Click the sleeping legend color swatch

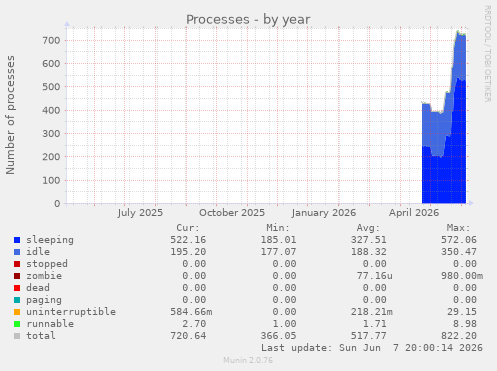coord(17,240)
